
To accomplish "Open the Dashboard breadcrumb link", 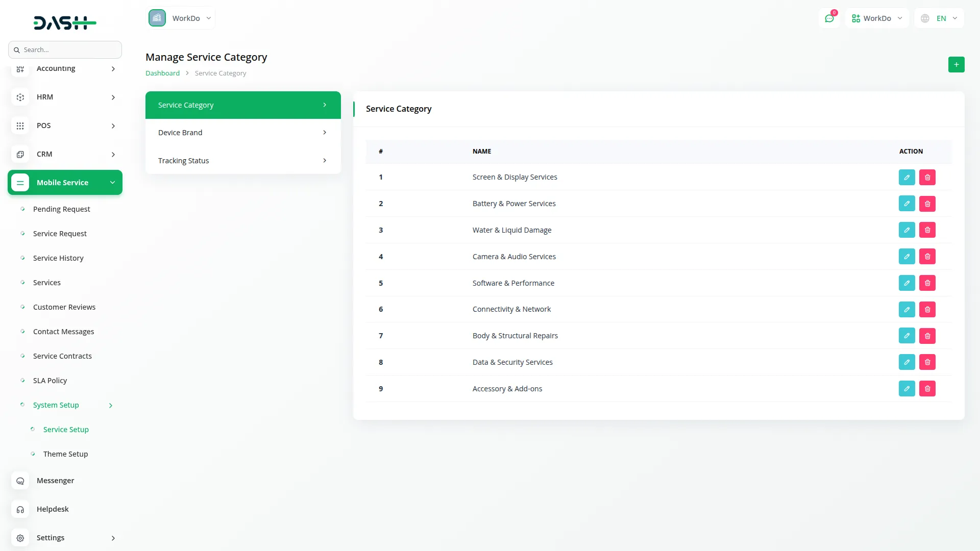I will 162,73.
